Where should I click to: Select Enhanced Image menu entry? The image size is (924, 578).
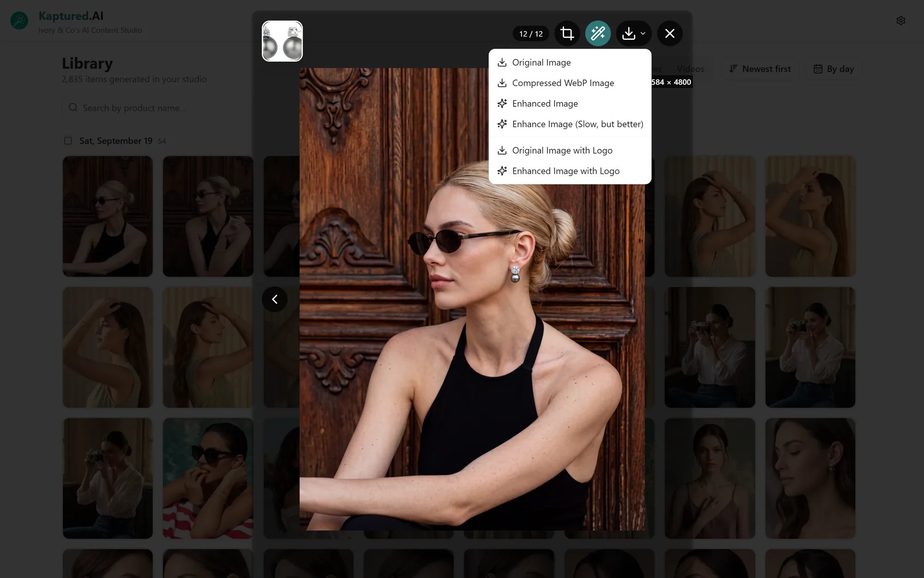click(x=570, y=104)
